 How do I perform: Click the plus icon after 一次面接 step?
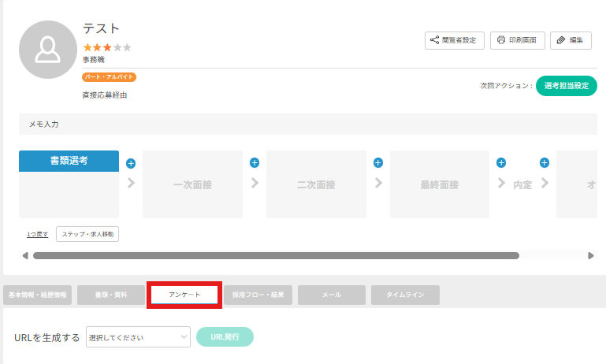(255, 163)
